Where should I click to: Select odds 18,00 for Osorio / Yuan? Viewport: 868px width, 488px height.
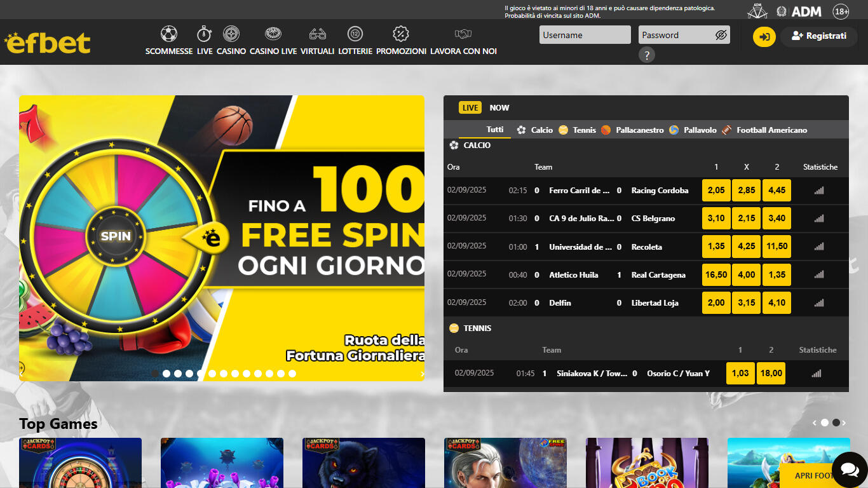click(x=771, y=374)
